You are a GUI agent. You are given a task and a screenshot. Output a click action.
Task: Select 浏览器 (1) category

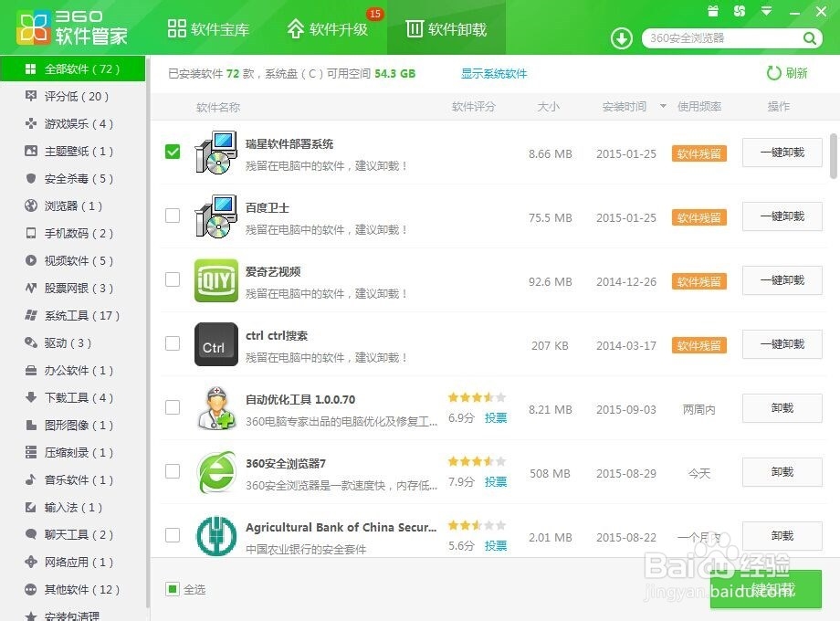(72, 205)
